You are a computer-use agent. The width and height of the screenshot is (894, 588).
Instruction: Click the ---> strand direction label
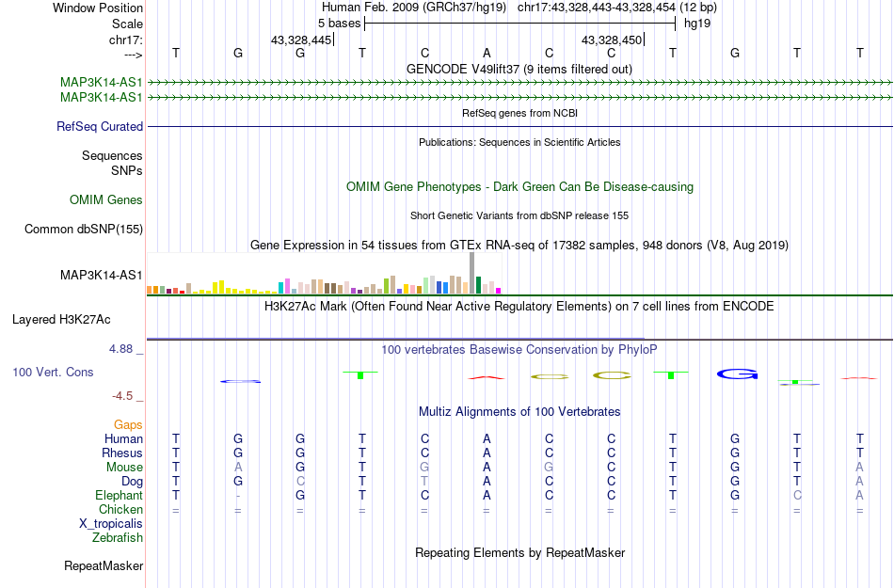(134, 55)
